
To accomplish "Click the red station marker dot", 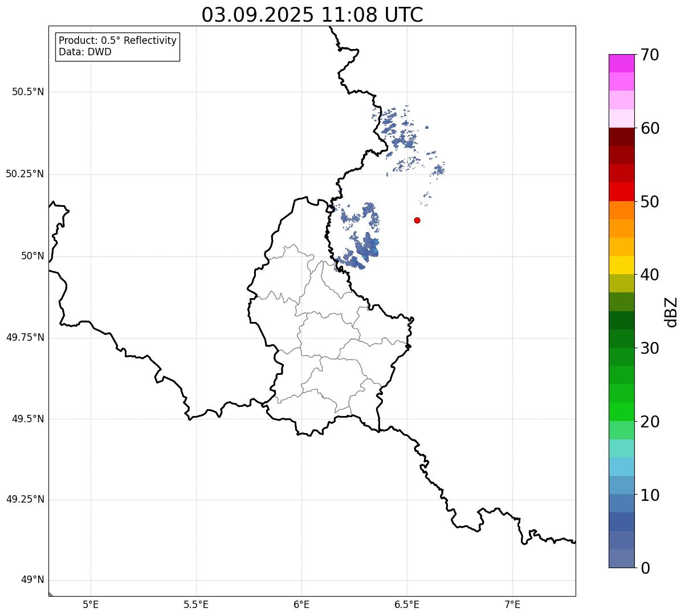I will [417, 220].
